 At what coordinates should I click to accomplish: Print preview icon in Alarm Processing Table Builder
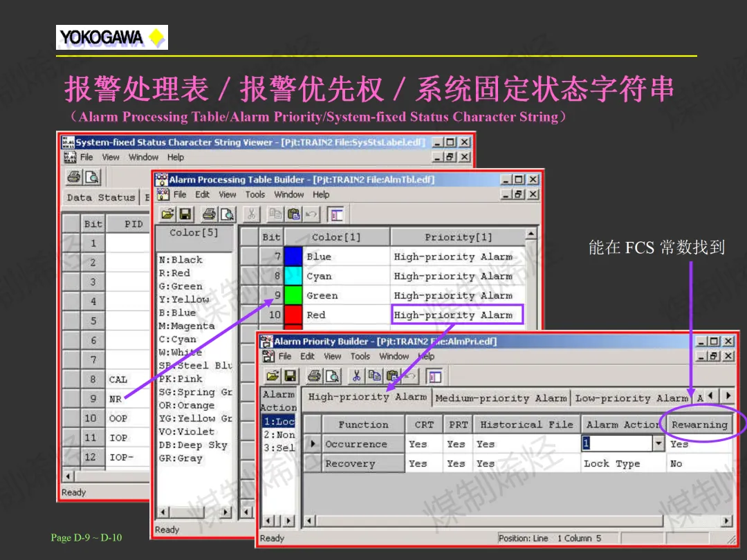click(228, 214)
